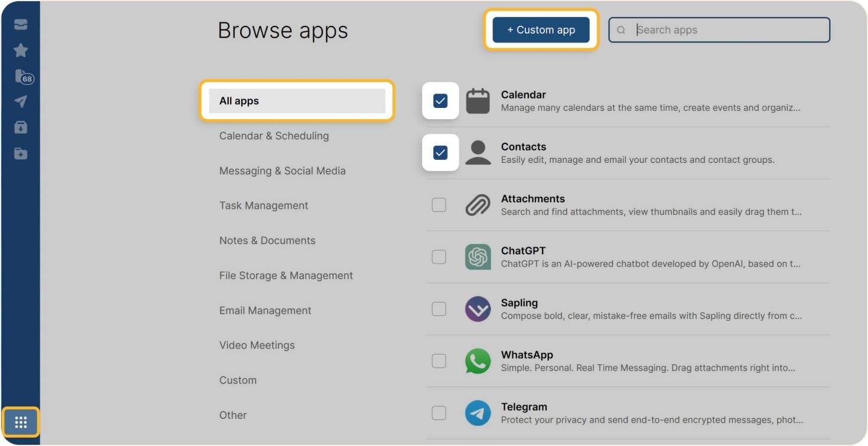Screen dimensions: 868x446
Task: Focus the Search apps field
Action: coord(719,30)
